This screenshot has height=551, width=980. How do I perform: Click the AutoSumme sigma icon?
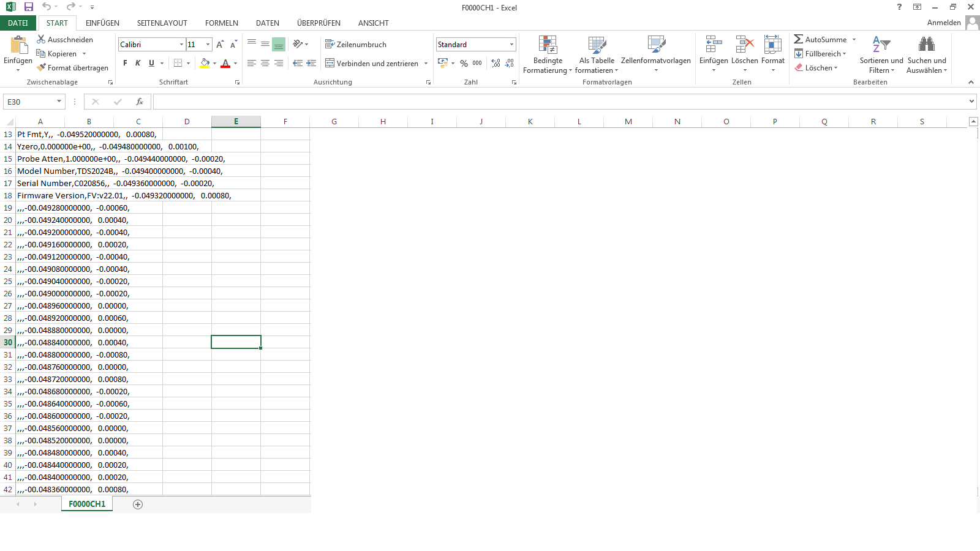(799, 39)
